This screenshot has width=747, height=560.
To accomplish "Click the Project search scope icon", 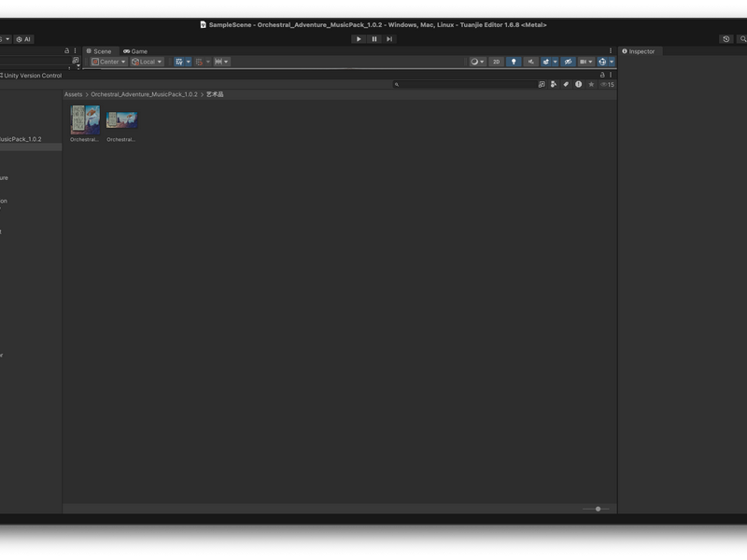I will coord(542,84).
